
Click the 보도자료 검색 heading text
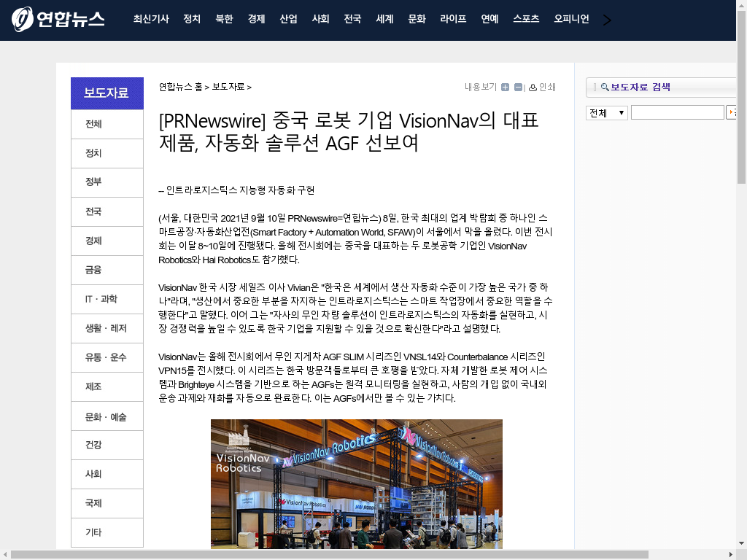coord(640,87)
